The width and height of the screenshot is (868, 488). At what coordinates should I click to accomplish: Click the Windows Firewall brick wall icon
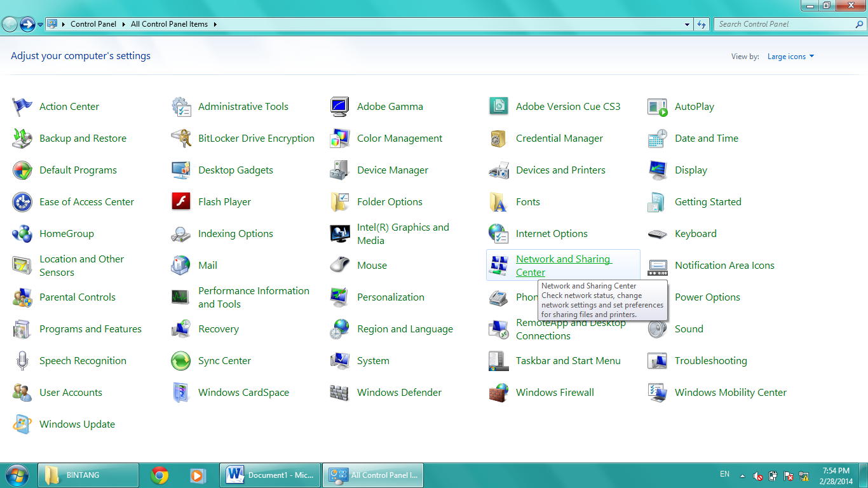499,393
